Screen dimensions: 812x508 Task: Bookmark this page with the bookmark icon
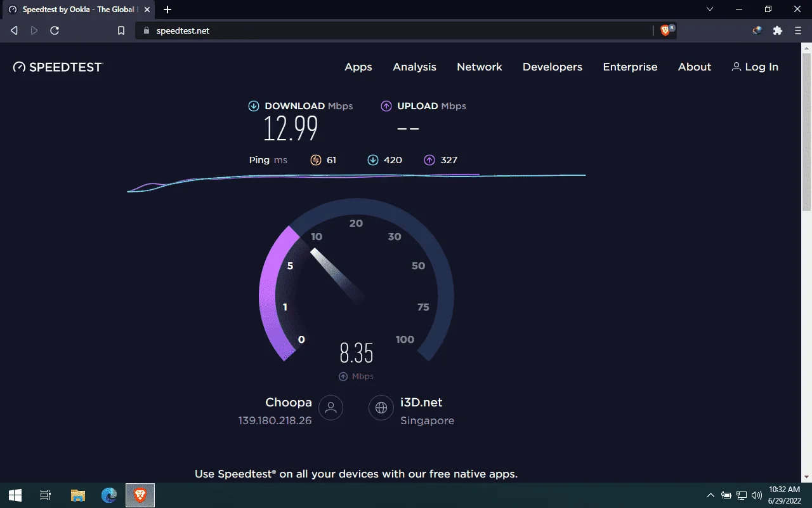point(121,30)
